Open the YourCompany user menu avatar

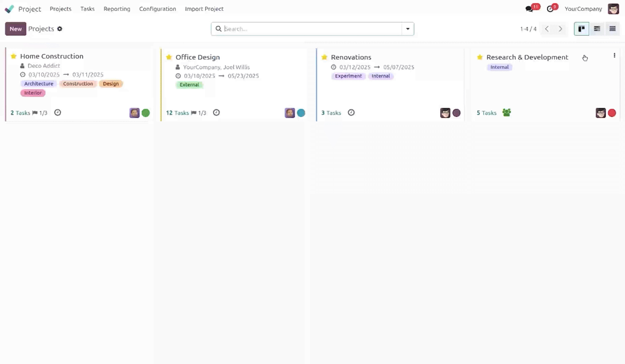(613, 9)
